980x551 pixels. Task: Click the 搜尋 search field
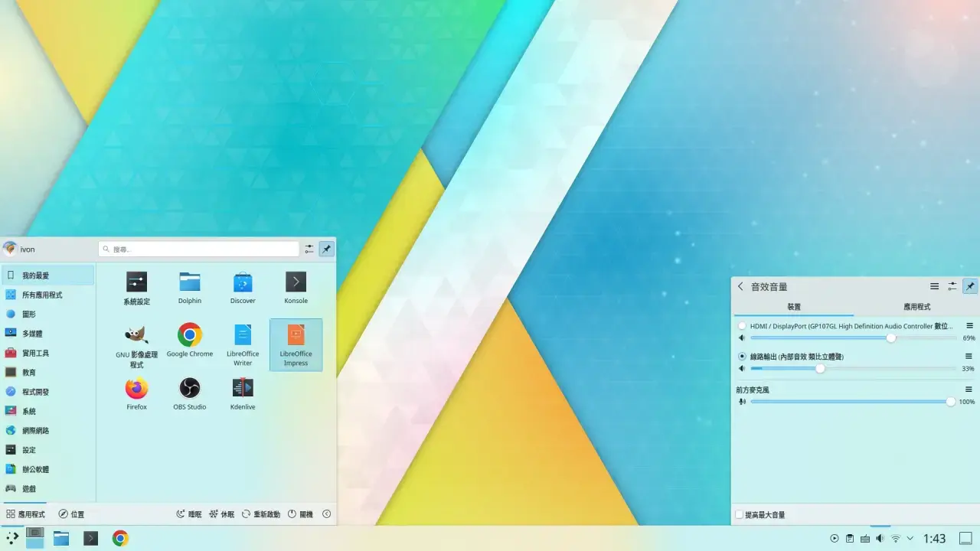click(x=198, y=248)
